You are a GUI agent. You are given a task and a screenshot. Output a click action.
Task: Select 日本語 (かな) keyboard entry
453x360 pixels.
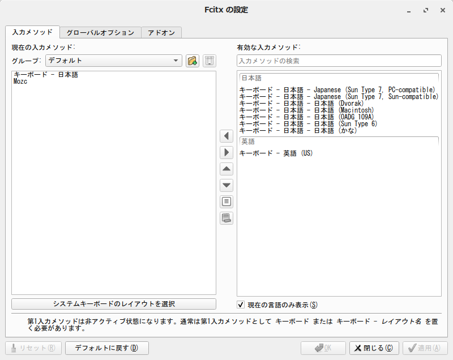pos(339,130)
